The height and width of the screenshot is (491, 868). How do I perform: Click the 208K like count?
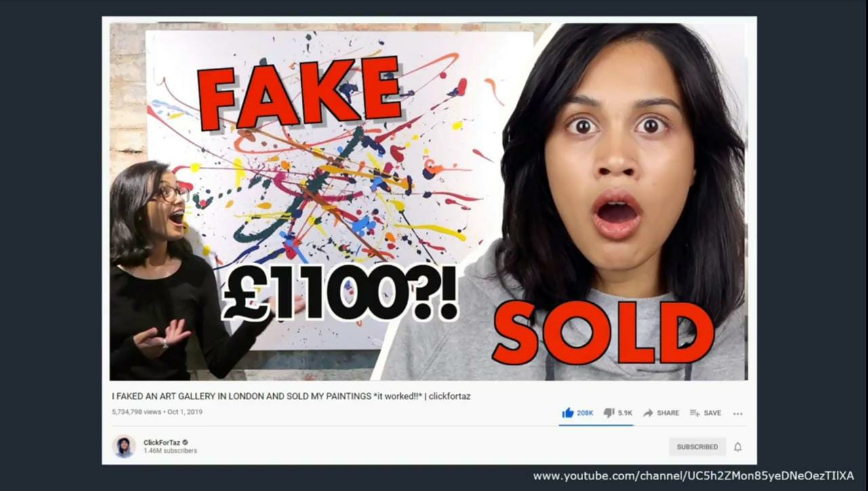(585, 413)
